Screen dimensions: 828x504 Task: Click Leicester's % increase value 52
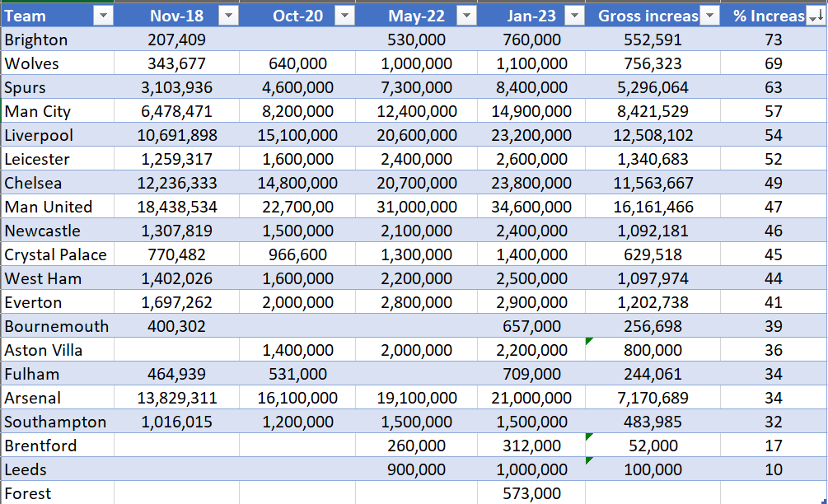coord(773,159)
